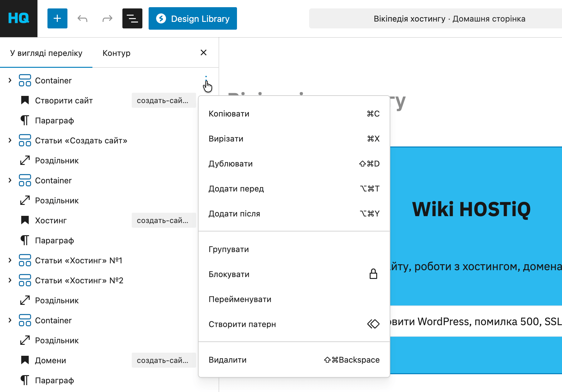Click the Статьи «Создать сайт» container icon

tap(25, 140)
